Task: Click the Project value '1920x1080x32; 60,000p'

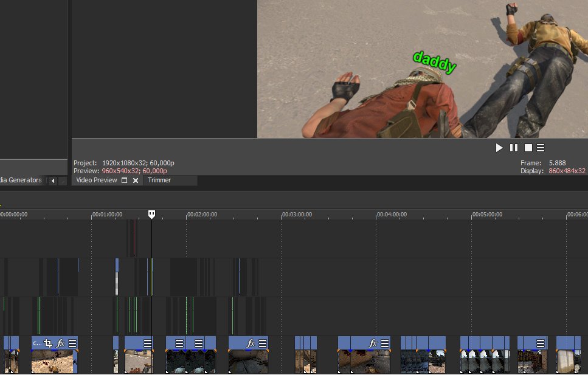Action: click(138, 163)
